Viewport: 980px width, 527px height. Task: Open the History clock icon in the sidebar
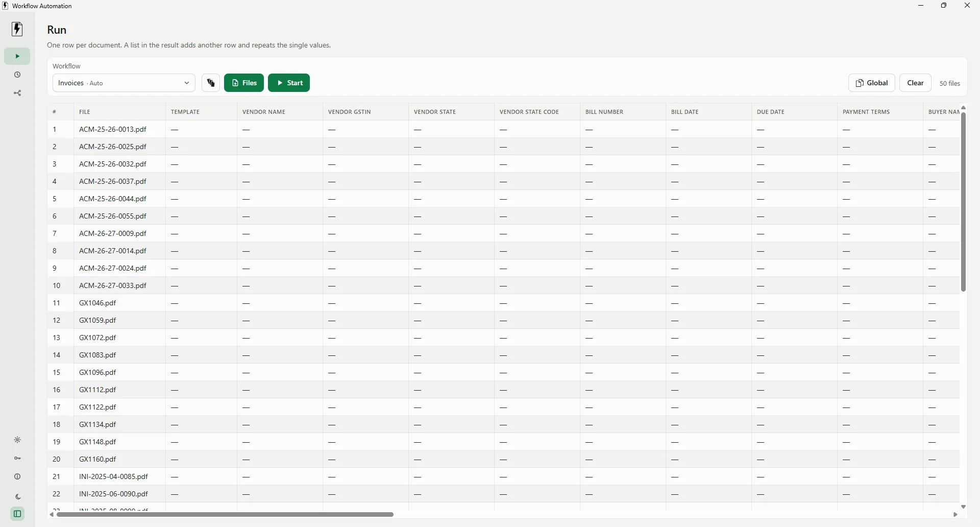tap(17, 75)
